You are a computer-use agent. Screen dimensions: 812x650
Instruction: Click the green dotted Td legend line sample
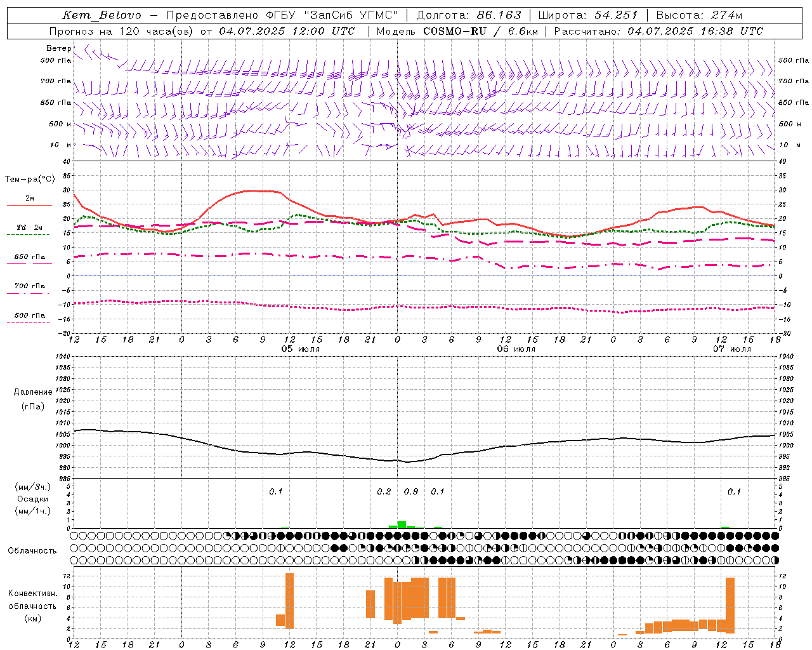(x=28, y=234)
